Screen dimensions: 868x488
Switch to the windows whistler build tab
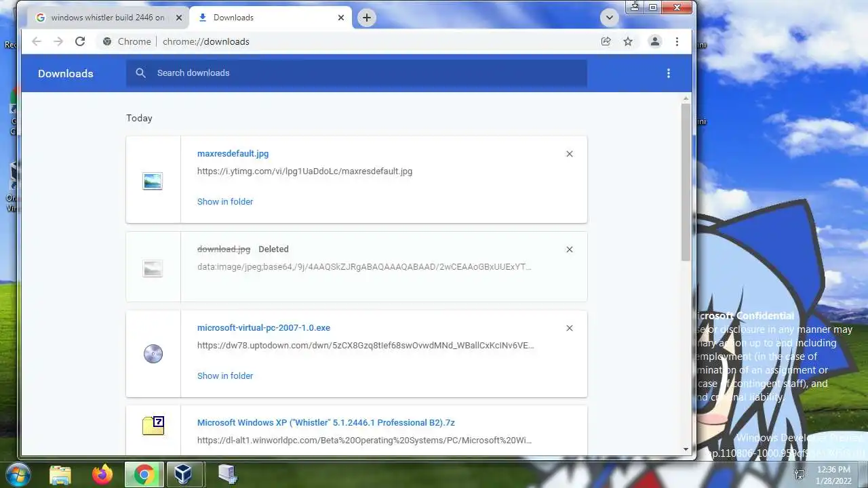click(x=107, y=18)
